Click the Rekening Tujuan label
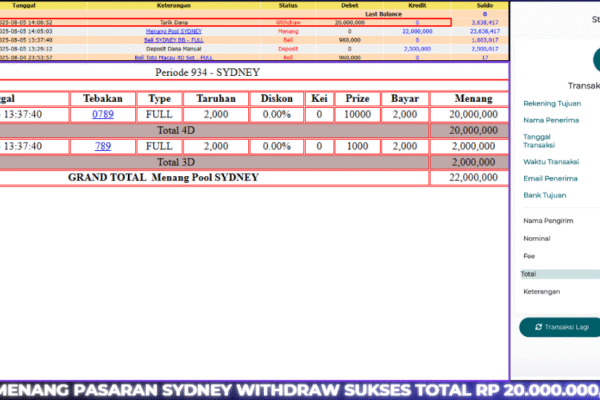600x400 pixels. (x=552, y=104)
